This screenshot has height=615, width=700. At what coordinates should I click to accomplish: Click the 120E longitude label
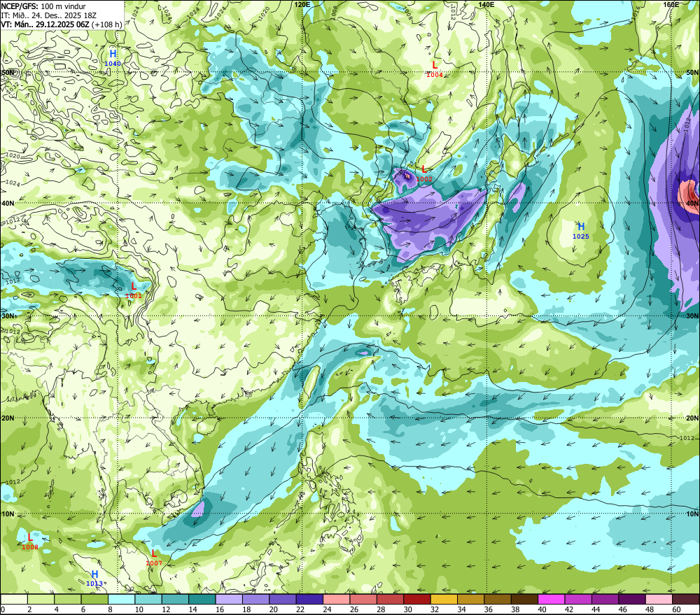[302, 4]
